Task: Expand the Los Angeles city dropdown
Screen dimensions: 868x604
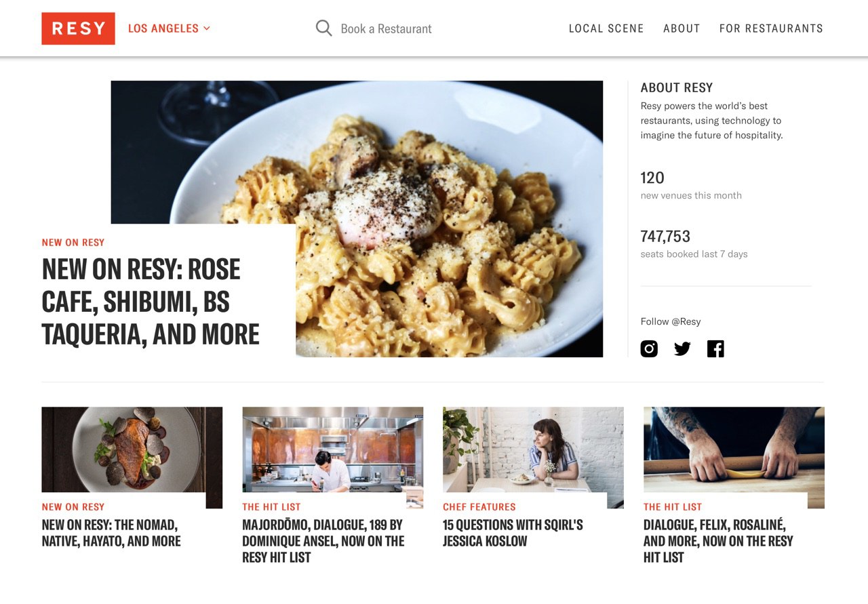Action: click(170, 28)
